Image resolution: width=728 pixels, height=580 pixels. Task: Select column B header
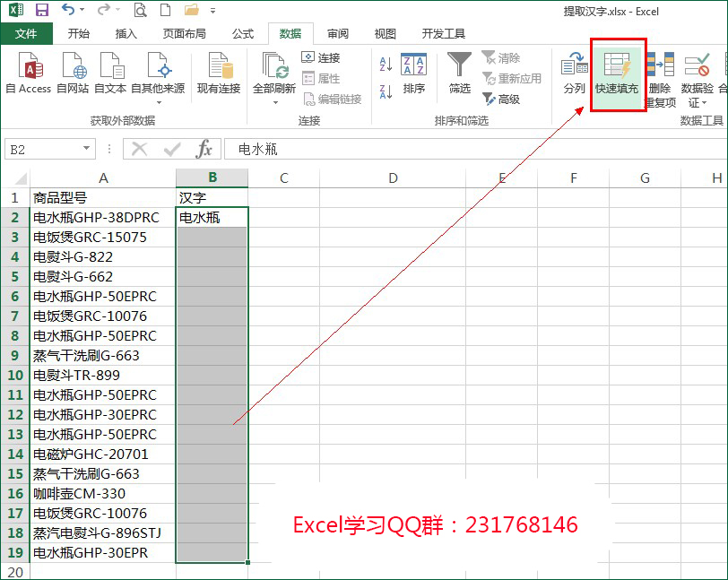(212, 178)
